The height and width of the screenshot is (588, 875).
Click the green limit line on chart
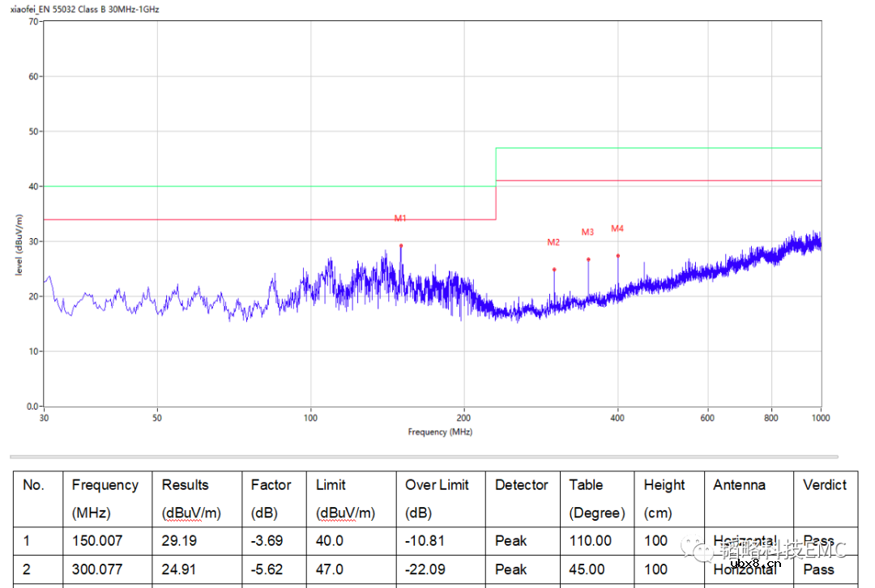pos(243,186)
